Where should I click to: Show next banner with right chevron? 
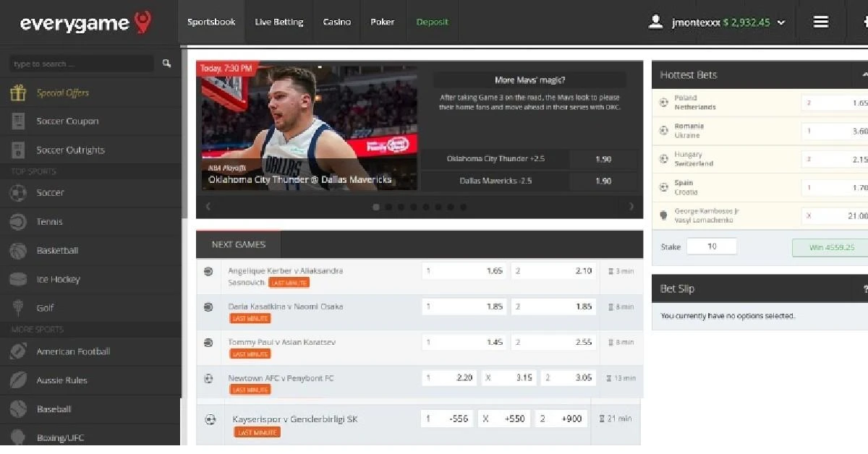coord(631,207)
